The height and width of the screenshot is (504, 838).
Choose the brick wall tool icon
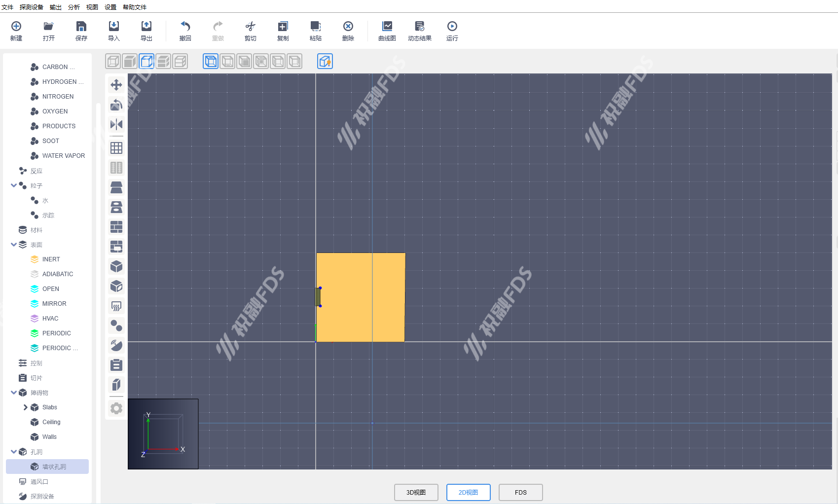pyautogui.click(x=116, y=227)
